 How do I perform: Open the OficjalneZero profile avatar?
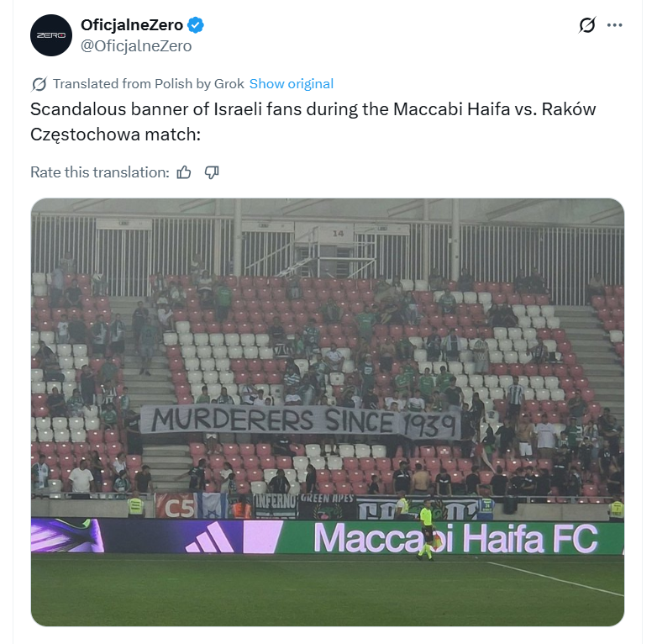pyautogui.click(x=51, y=35)
